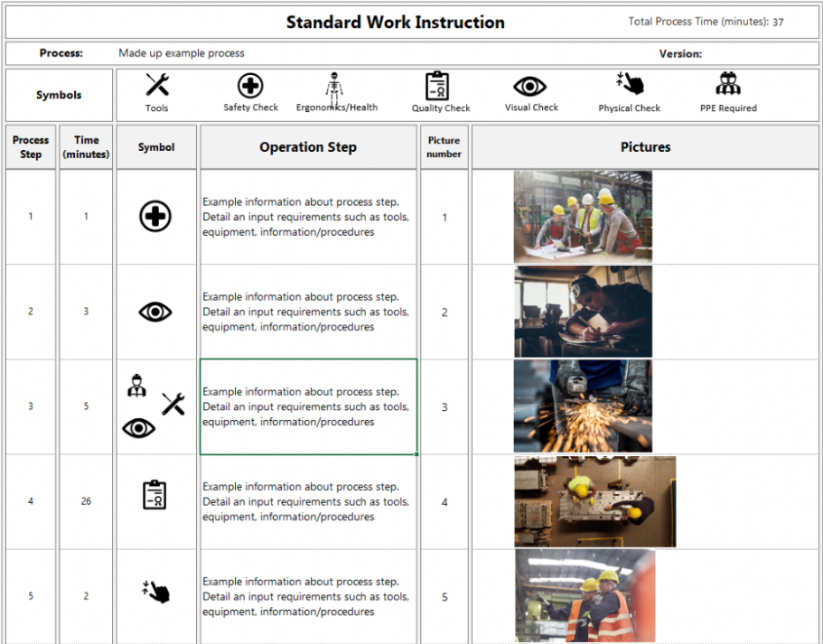Select the Operation Step column header
The image size is (823, 644).
click(308, 147)
